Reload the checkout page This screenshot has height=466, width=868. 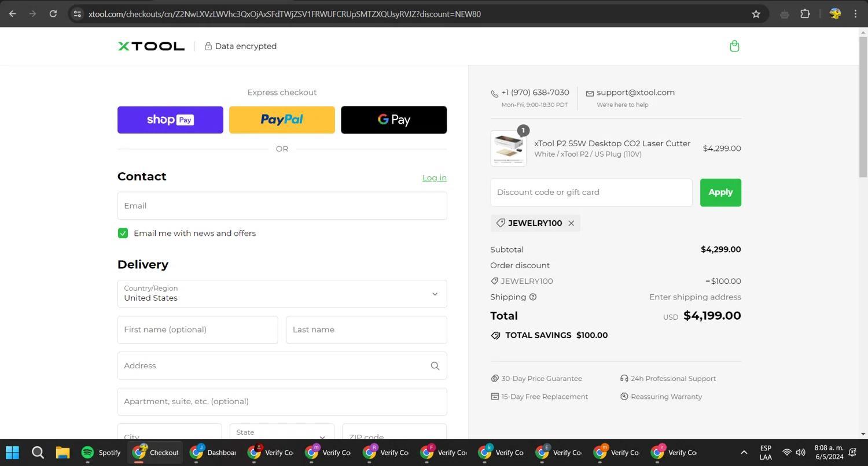coord(53,14)
